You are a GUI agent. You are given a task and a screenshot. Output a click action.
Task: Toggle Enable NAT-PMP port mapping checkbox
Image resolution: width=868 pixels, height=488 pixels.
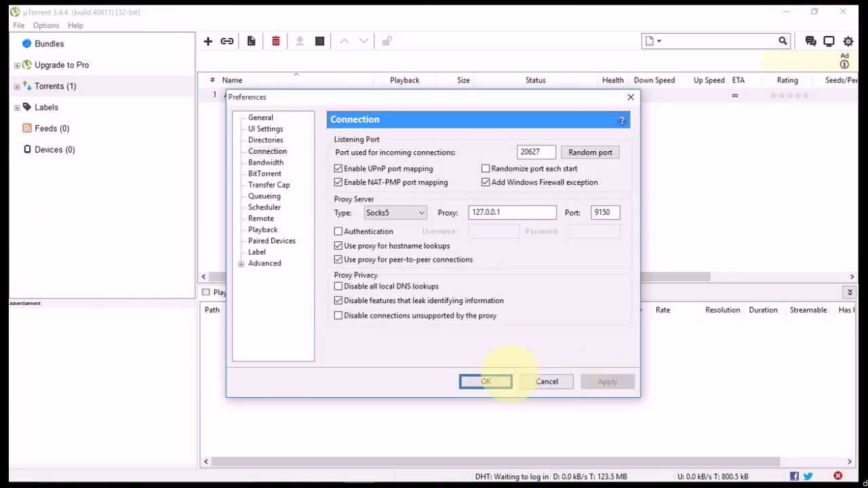[x=338, y=182]
